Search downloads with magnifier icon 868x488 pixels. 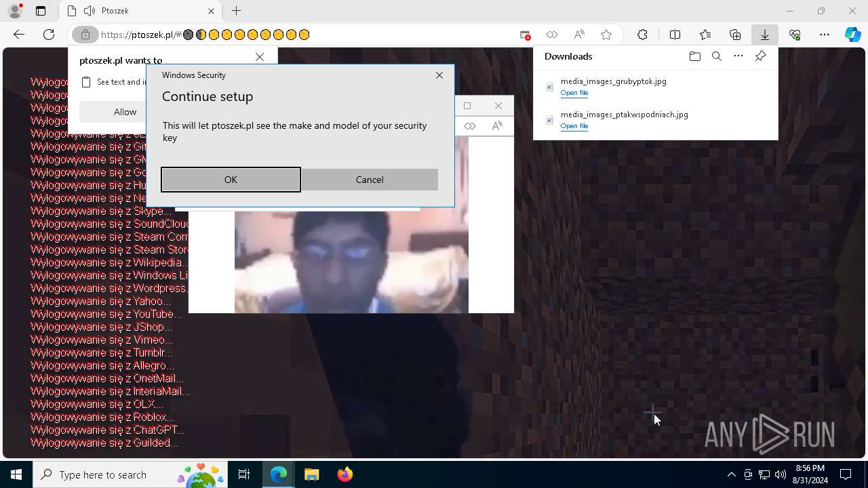pos(717,56)
